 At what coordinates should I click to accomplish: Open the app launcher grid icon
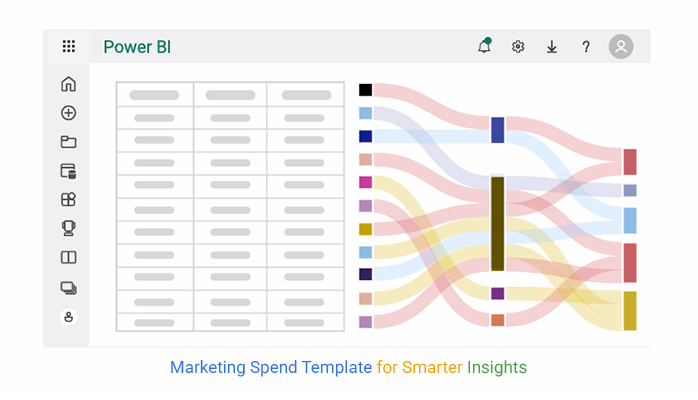click(69, 46)
